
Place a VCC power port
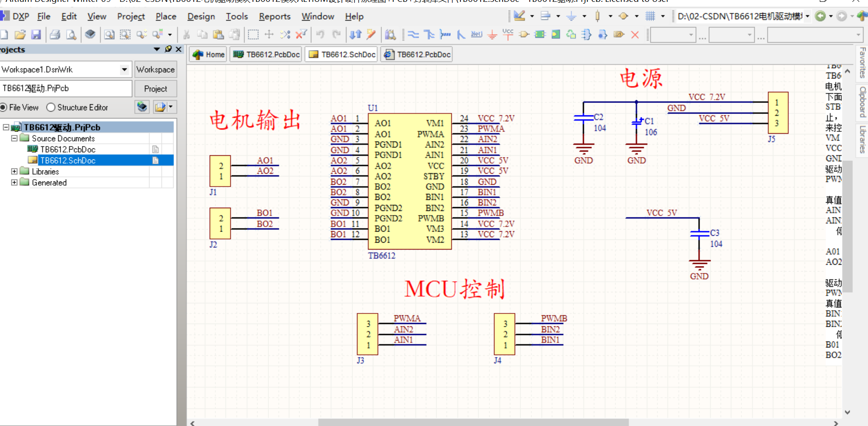click(x=508, y=34)
